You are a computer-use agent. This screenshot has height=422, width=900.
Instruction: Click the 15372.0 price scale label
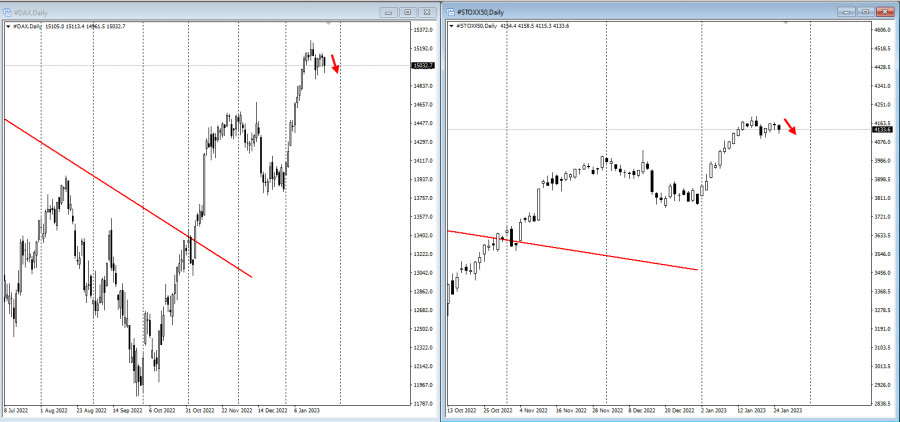(423, 30)
